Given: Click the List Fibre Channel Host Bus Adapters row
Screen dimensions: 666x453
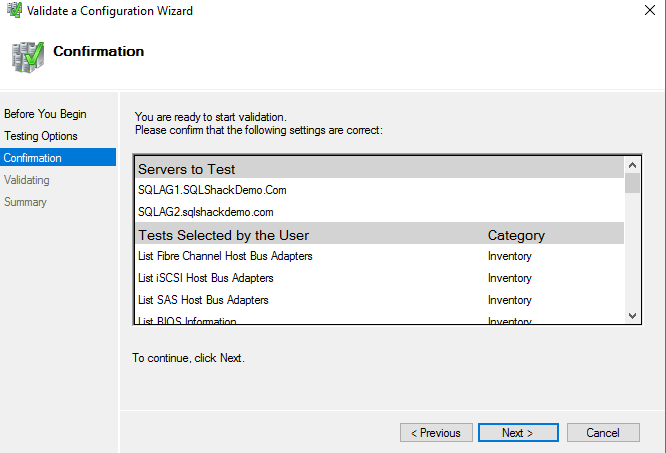Looking at the screenshot, I should [225, 256].
